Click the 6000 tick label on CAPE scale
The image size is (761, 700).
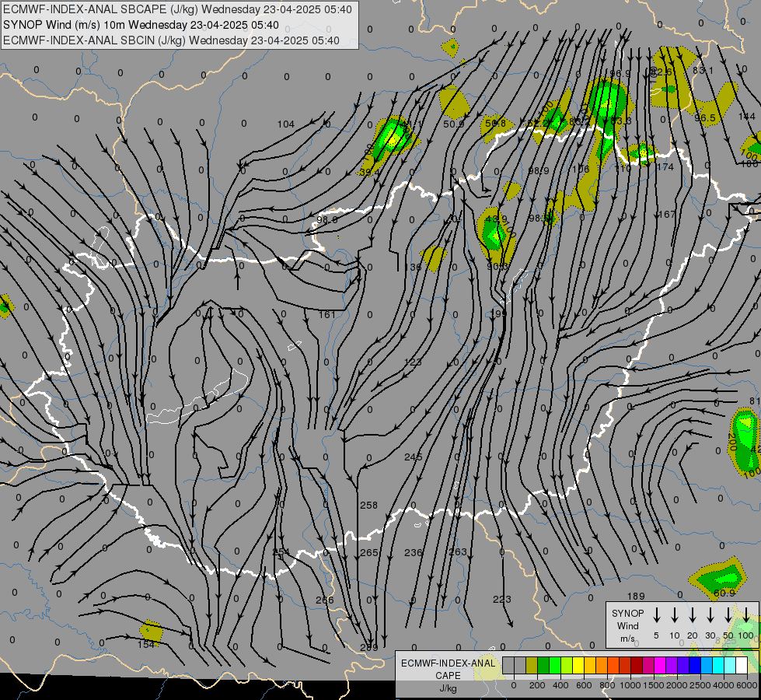746,685
